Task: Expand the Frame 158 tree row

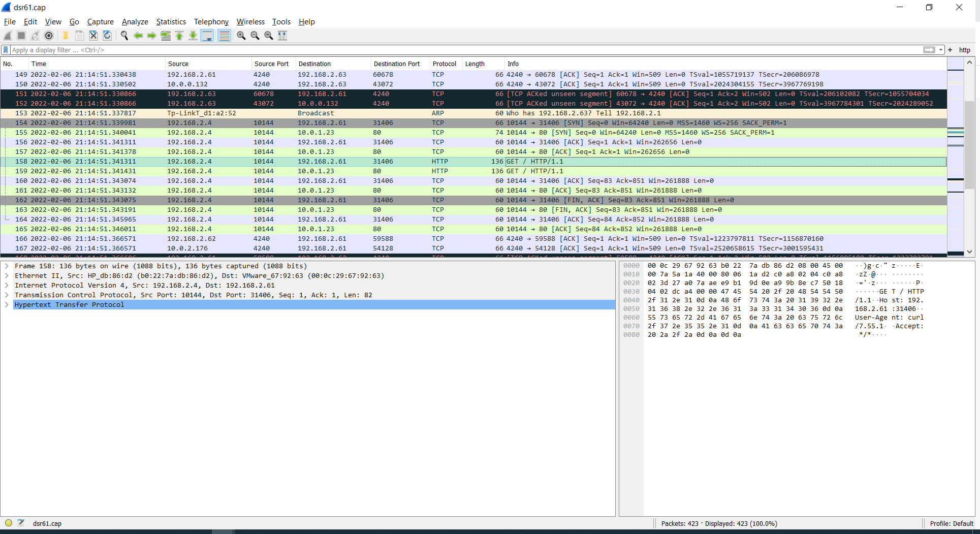Action: pyautogui.click(x=7, y=266)
